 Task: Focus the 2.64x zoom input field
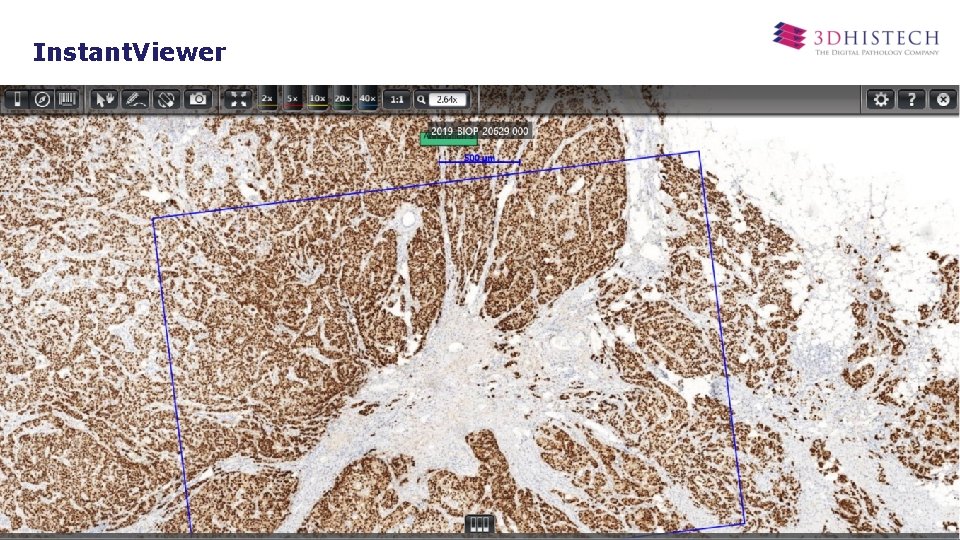[x=448, y=99]
